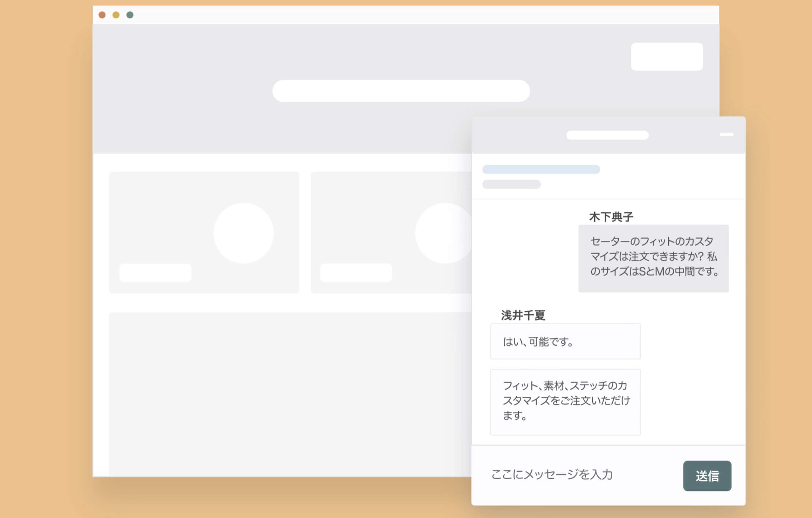Click the gray subtitle placeholder in chat
The image size is (812, 518).
coord(511,184)
